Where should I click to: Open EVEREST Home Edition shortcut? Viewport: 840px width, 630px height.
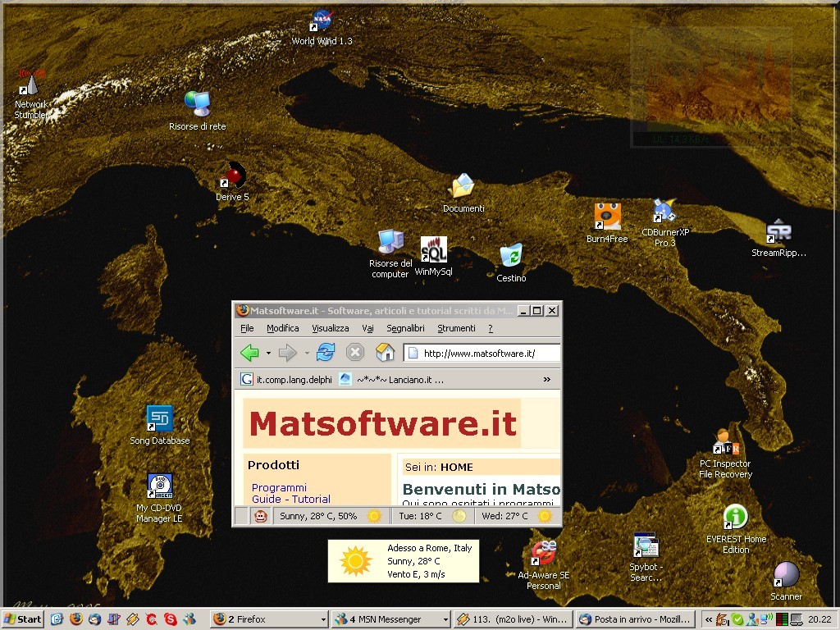pos(736,529)
